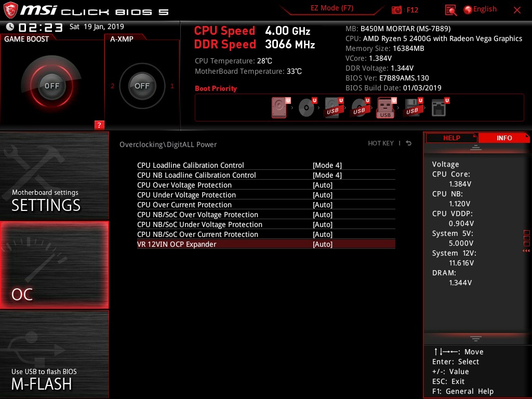
Task: Open CPU Over Voltage Protection Auto dropdown
Action: click(322, 185)
